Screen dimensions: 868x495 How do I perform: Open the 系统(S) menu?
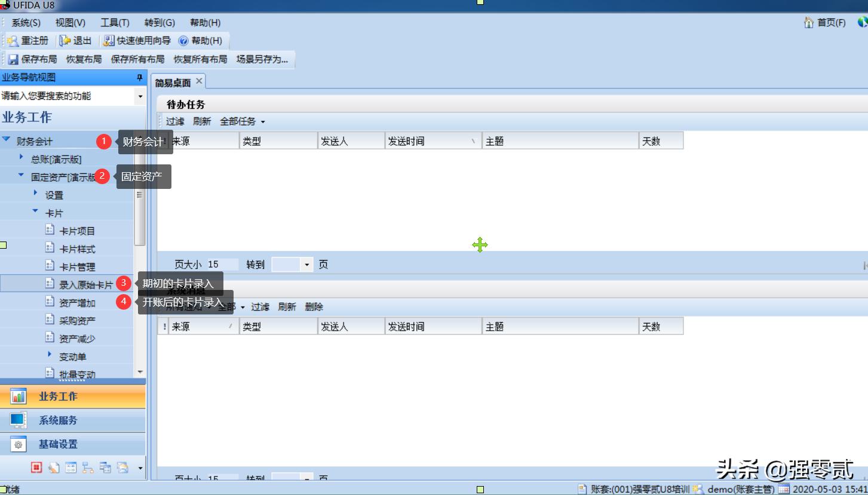point(24,22)
